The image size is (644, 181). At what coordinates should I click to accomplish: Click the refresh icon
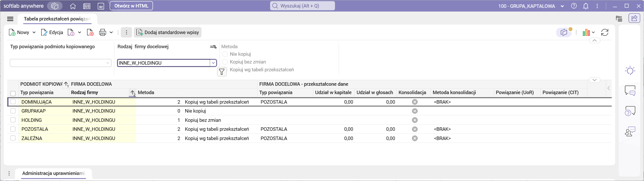point(605,32)
